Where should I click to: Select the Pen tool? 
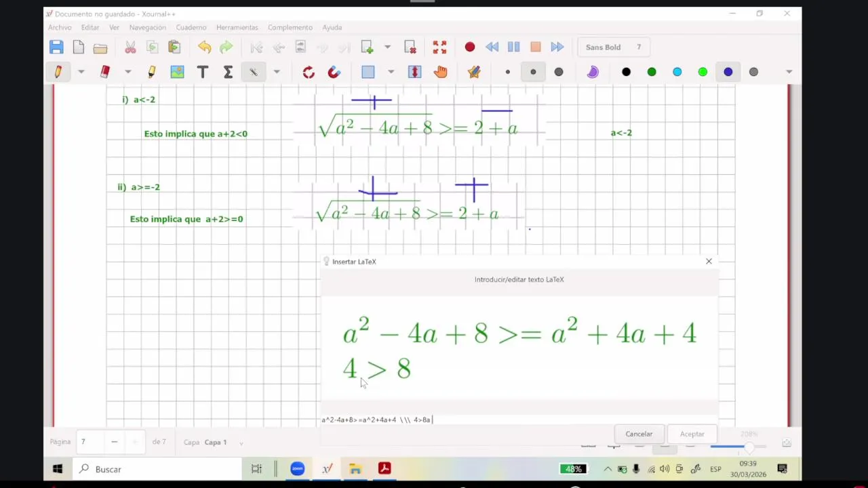pyautogui.click(x=58, y=71)
